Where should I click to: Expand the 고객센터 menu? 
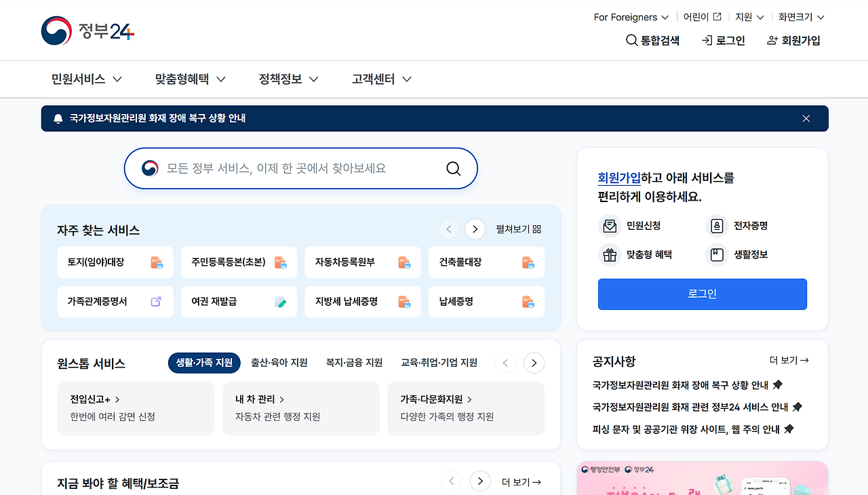[x=382, y=79]
